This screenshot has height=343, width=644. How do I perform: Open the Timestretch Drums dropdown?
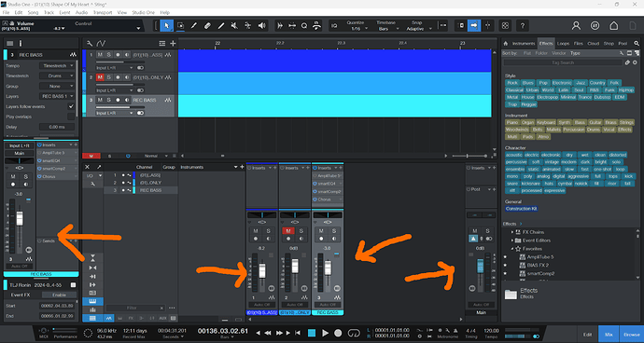coord(58,75)
